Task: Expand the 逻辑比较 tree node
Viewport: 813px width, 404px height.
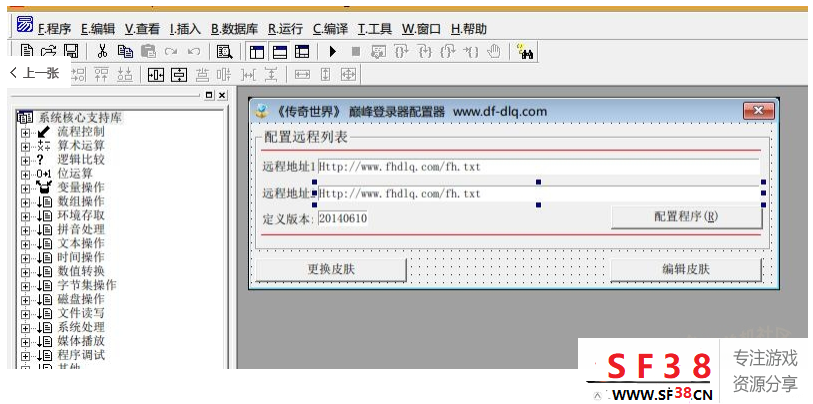Action: pos(25,161)
